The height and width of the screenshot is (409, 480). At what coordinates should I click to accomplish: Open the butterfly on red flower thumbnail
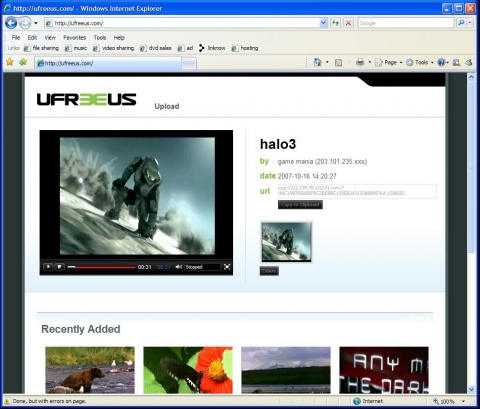pyautogui.click(x=188, y=370)
